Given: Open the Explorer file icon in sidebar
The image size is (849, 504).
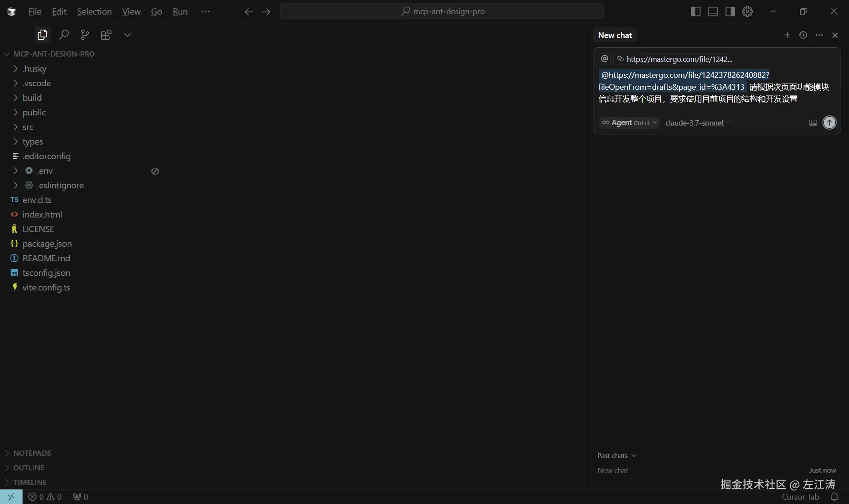Looking at the screenshot, I should 42,34.
